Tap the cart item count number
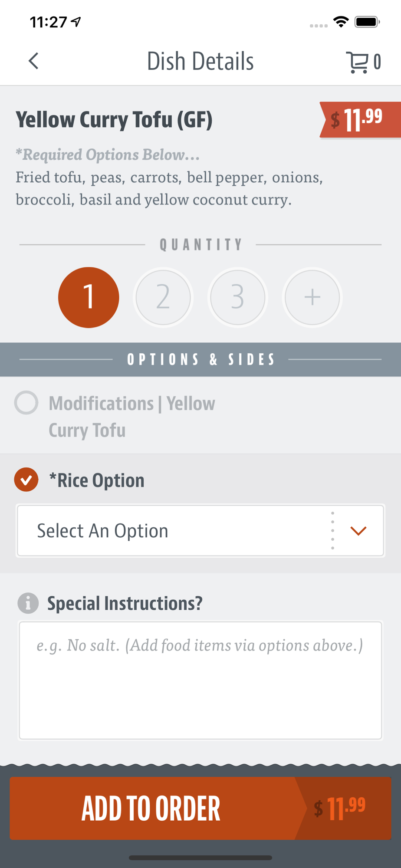The width and height of the screenshot is (401, 868). (x=377, y=62)
